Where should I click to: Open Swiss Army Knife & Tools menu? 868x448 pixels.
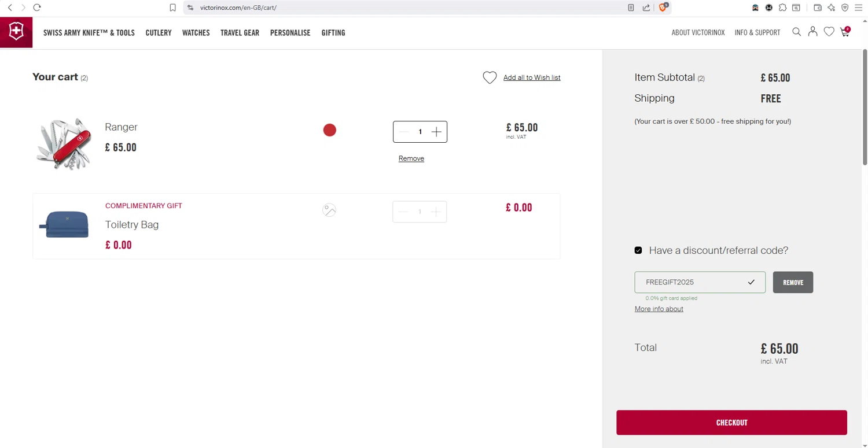pyautogui.click(x=89, y=33)
